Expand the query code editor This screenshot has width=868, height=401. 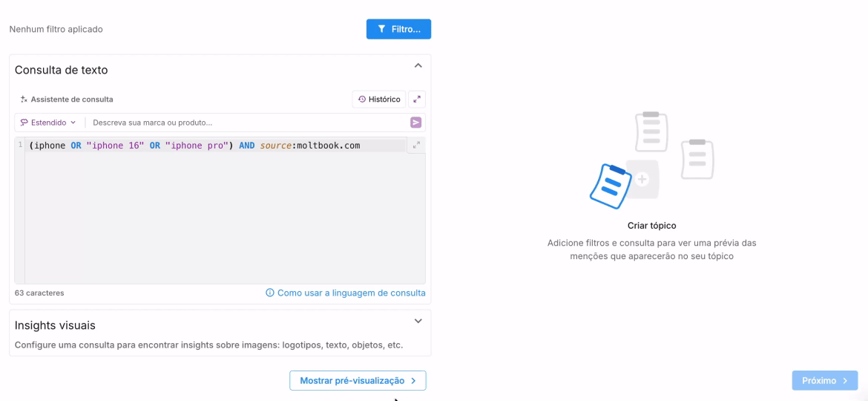(x=416, y=145)
